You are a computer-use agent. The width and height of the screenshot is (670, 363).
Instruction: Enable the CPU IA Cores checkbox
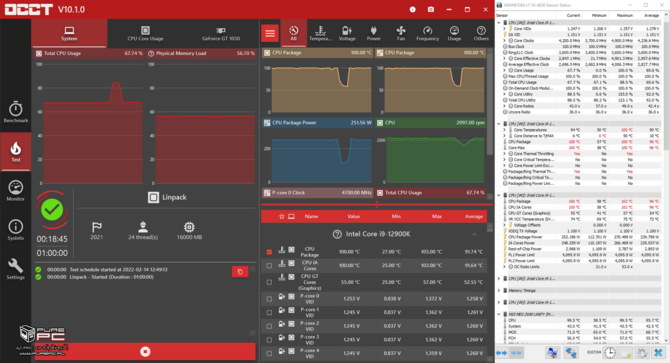(x=269, y=266)
